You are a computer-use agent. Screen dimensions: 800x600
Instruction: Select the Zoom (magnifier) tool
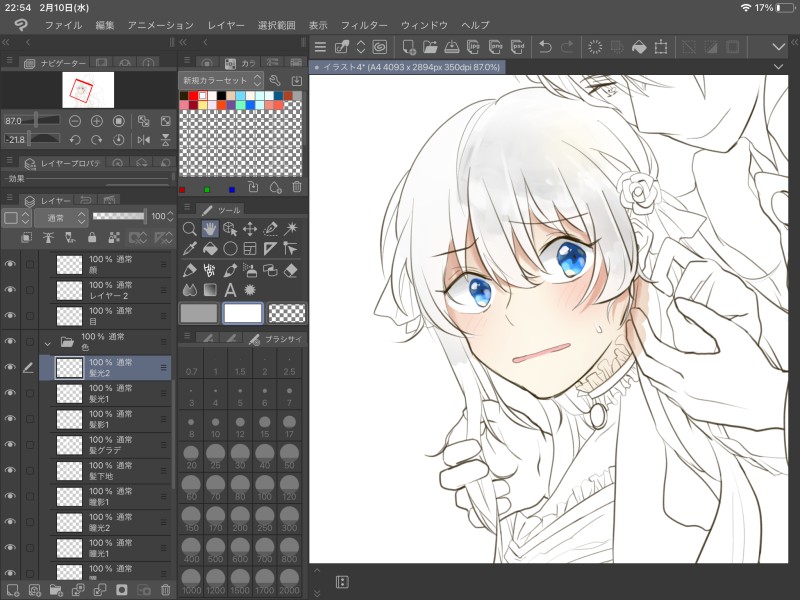pyautogui.click(x=189, y=229)
